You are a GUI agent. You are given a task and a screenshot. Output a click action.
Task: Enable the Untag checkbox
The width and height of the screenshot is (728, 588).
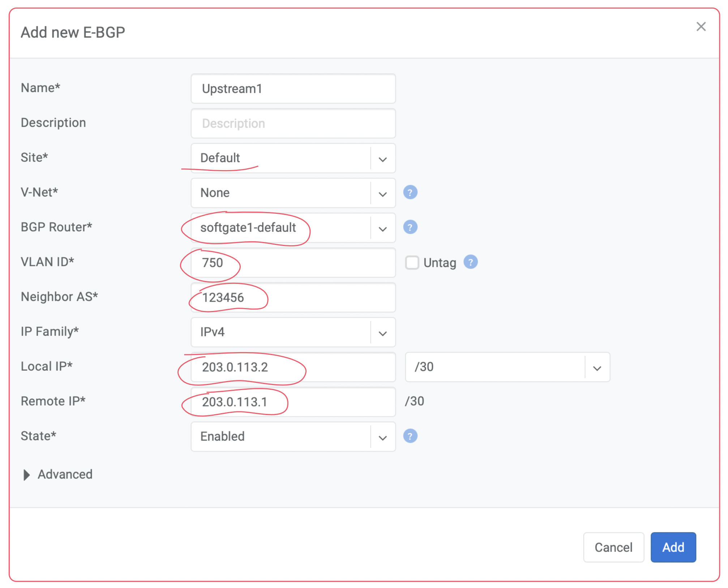[x=412, y=263]
